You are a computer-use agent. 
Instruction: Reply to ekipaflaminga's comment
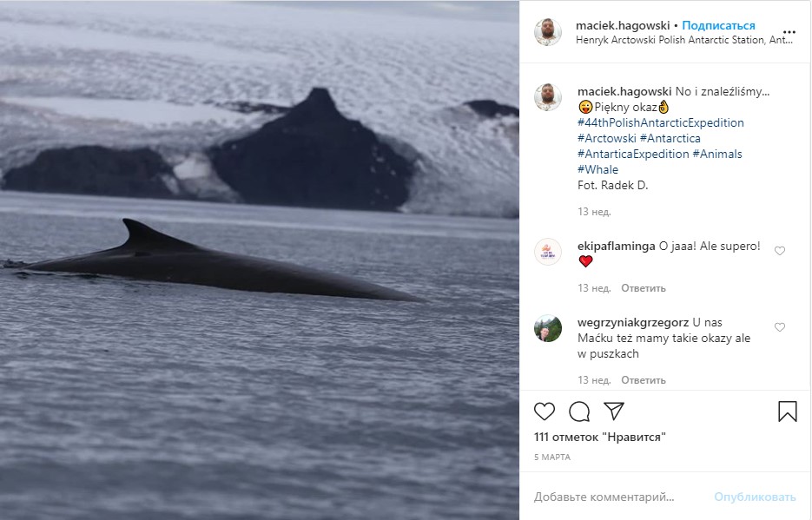pos(644,288)
